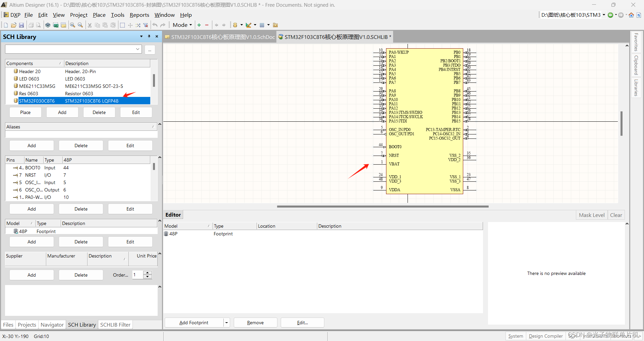The height and width of the screenshot is (341, 644).
Task: Click Delete under the Pins list
Action: pyautogui.click(x=81, y=209)
